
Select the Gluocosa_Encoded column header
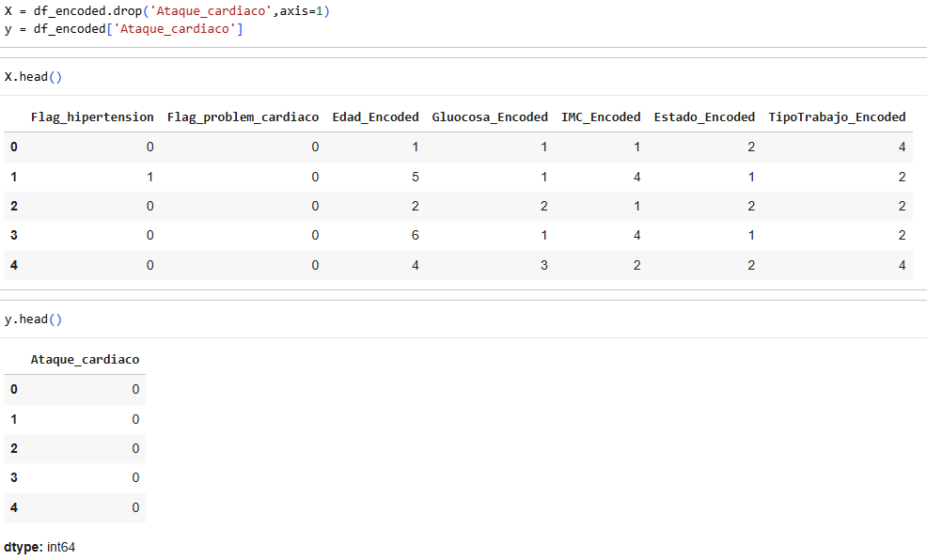(490, 117)
